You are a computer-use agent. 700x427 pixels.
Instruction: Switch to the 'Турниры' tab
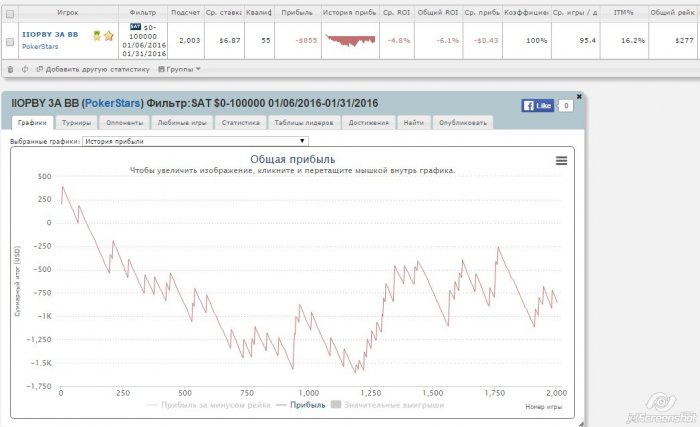point(76,122)
